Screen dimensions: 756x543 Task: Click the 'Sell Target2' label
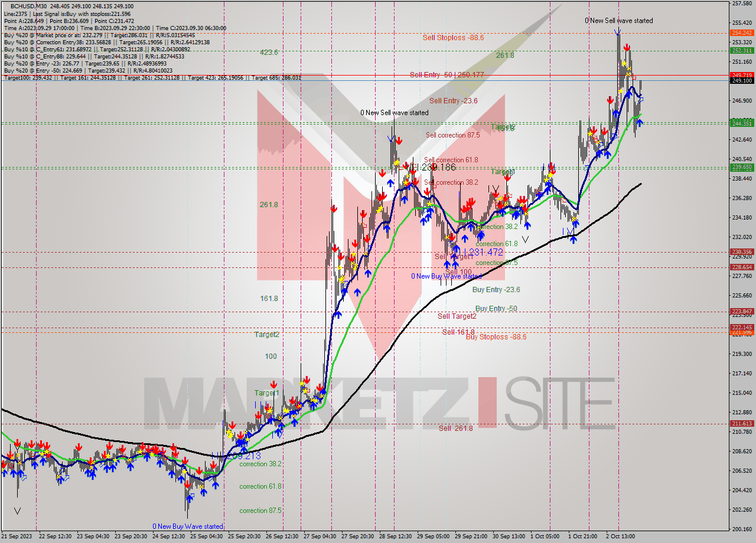click(x=457, y=316)
